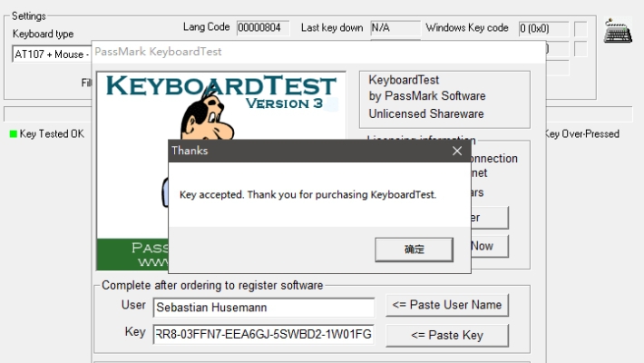The height and width of the screenshot is (363, 644).
Task: Click the registration Key input field
Action: 263,334
